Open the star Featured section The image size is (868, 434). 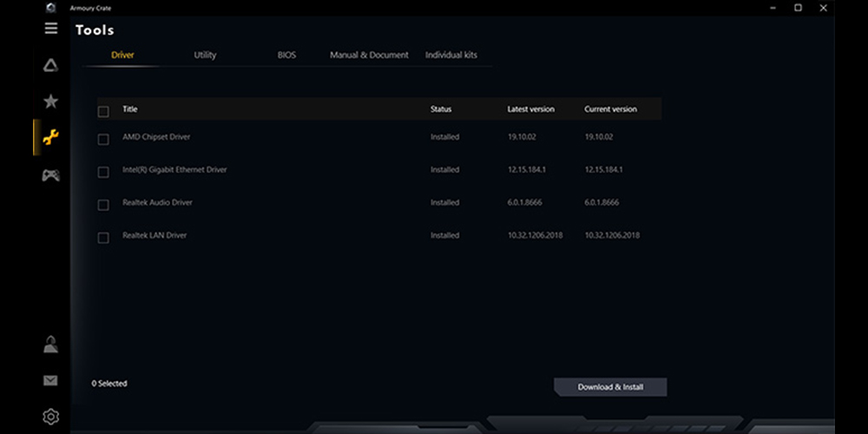(x=51, y=102)
